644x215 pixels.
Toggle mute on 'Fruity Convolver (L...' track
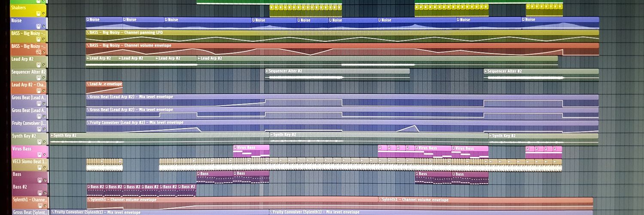click(x=44, y=129)
